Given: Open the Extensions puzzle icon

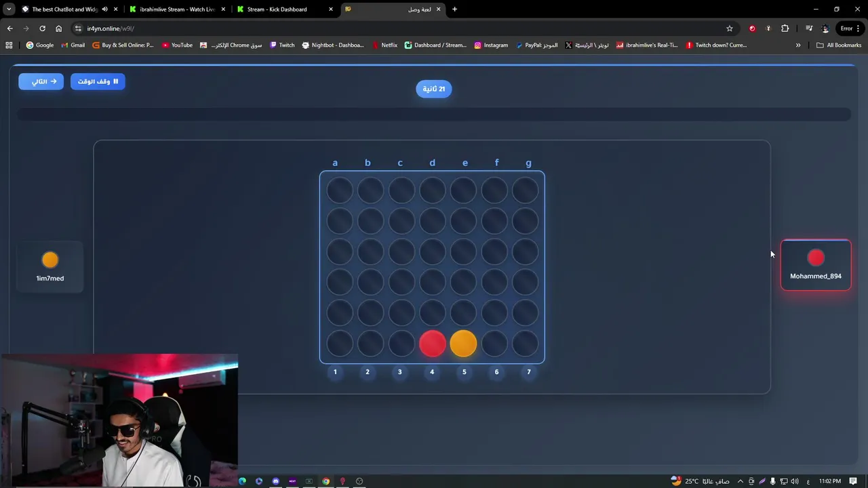Looking at the screenshot, I should [x=785, y=28].
